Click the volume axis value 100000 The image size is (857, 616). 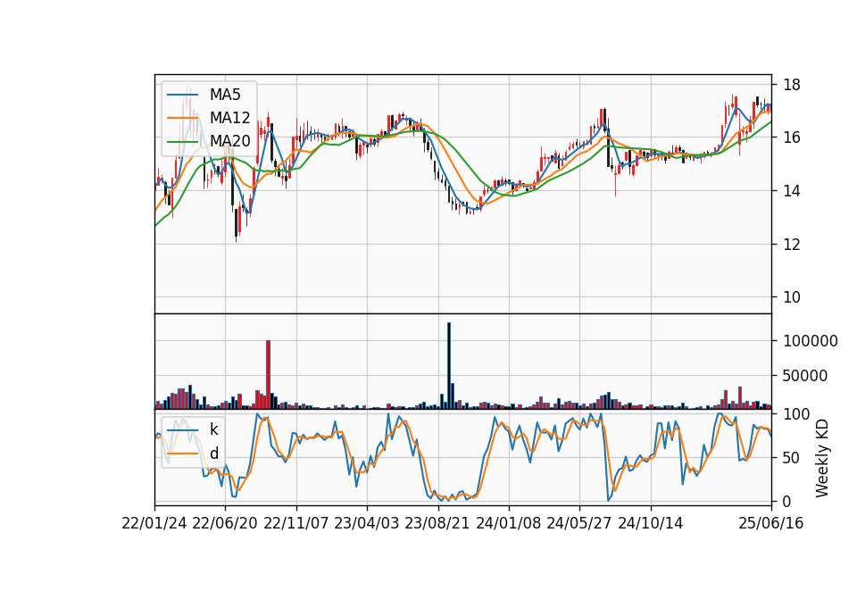[x=811, y=341]
